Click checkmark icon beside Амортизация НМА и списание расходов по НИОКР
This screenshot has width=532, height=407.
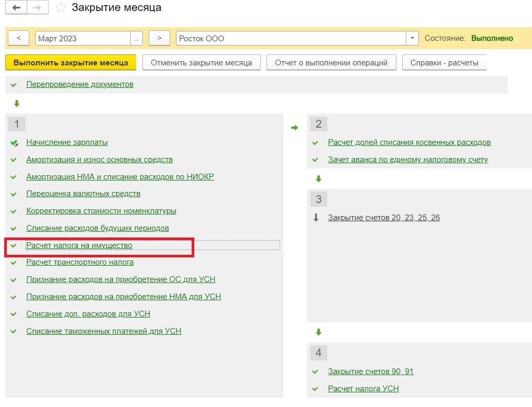[14, 177]
